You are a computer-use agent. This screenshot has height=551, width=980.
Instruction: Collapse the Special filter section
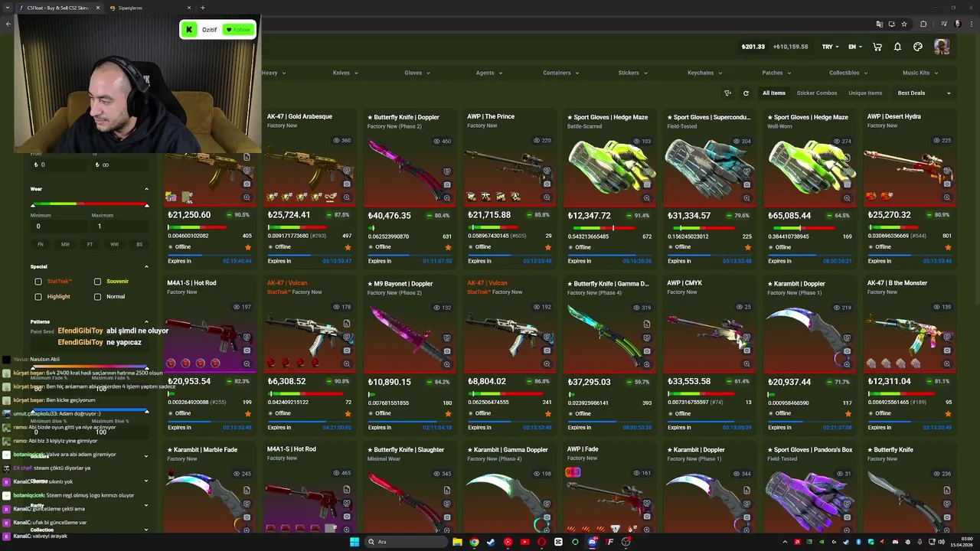pos(146,266)
